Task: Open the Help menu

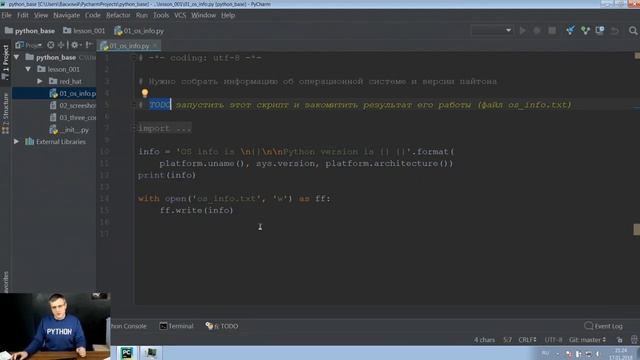Action: (x=228, y=15)
